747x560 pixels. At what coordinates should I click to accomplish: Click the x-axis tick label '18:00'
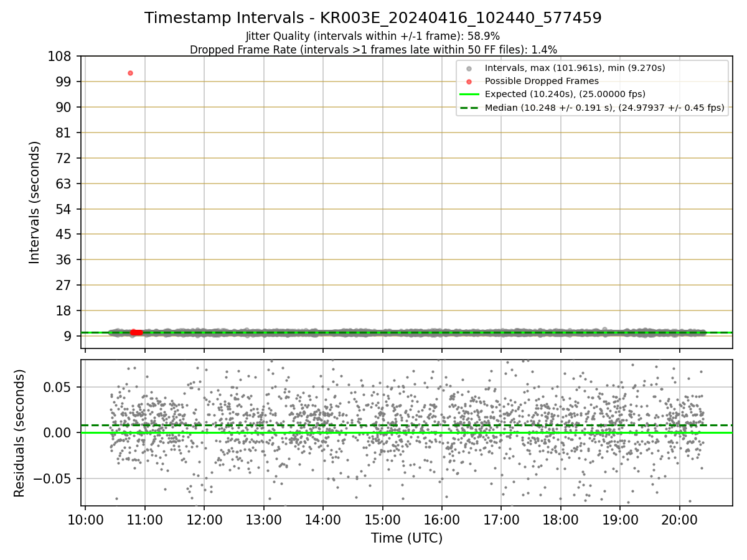click(x=561, y=520)
